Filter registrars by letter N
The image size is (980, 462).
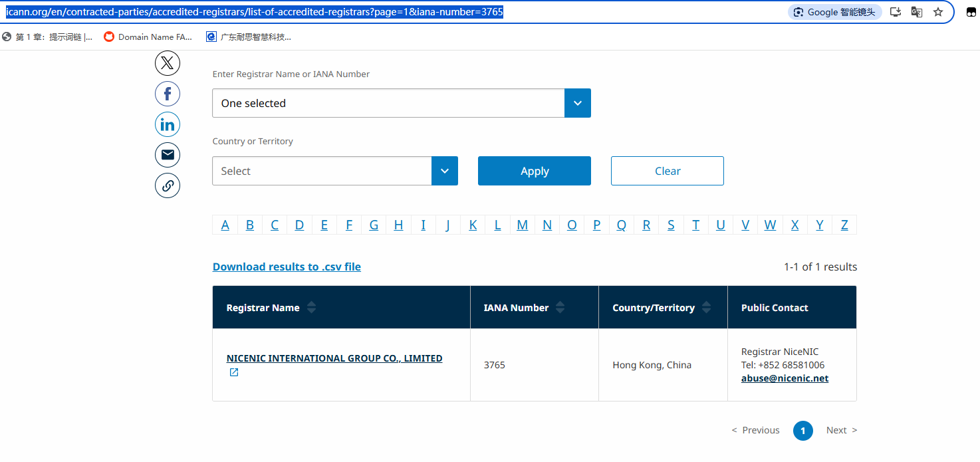coord(547,225)
